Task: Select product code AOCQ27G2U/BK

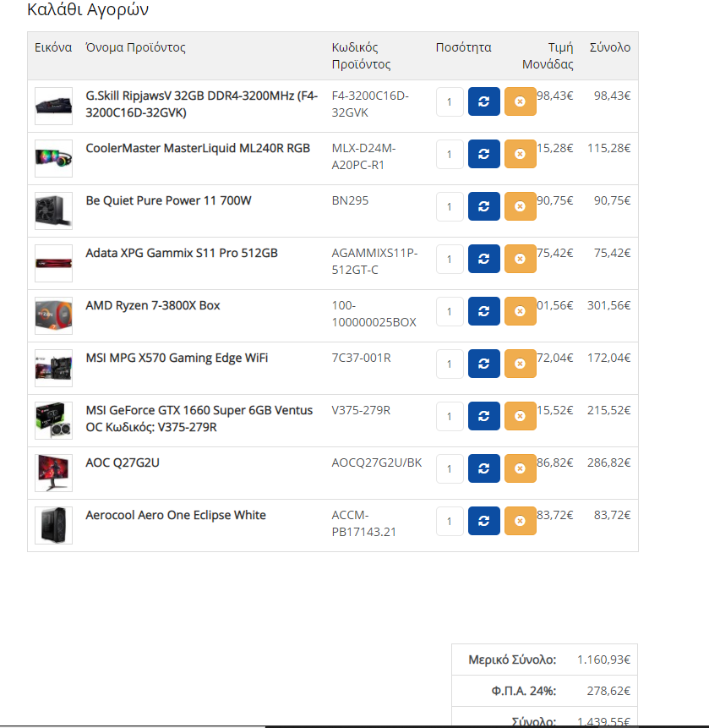Action: click(x=377, y=463)
